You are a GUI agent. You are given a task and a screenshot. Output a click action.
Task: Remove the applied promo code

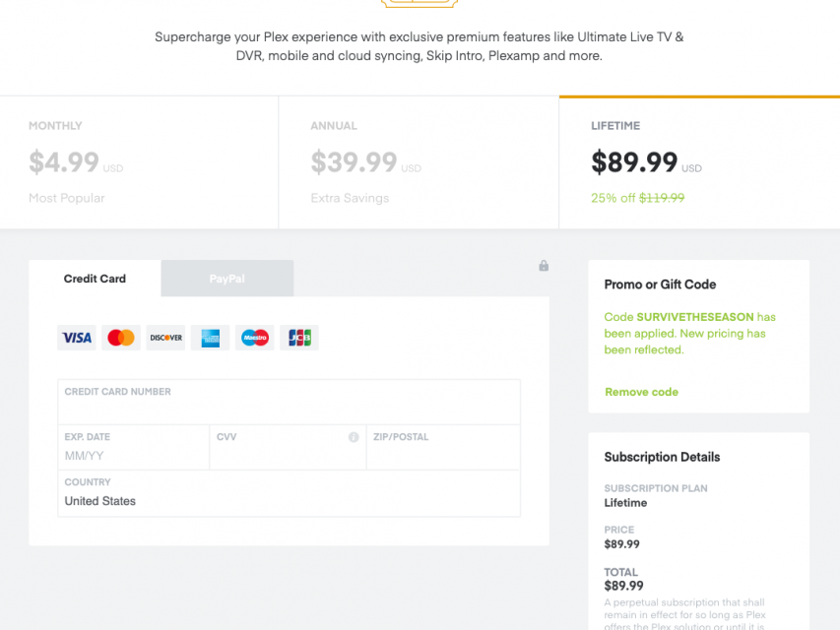(641, 392)
